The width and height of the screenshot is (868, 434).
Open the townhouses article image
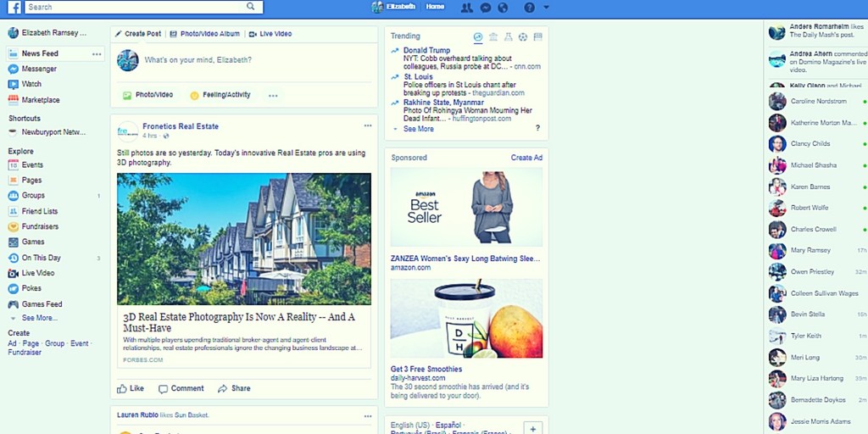[244, 239]
